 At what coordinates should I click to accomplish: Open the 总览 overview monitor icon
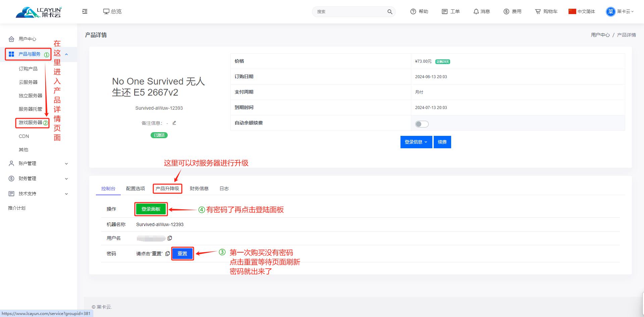click(106, 11)
